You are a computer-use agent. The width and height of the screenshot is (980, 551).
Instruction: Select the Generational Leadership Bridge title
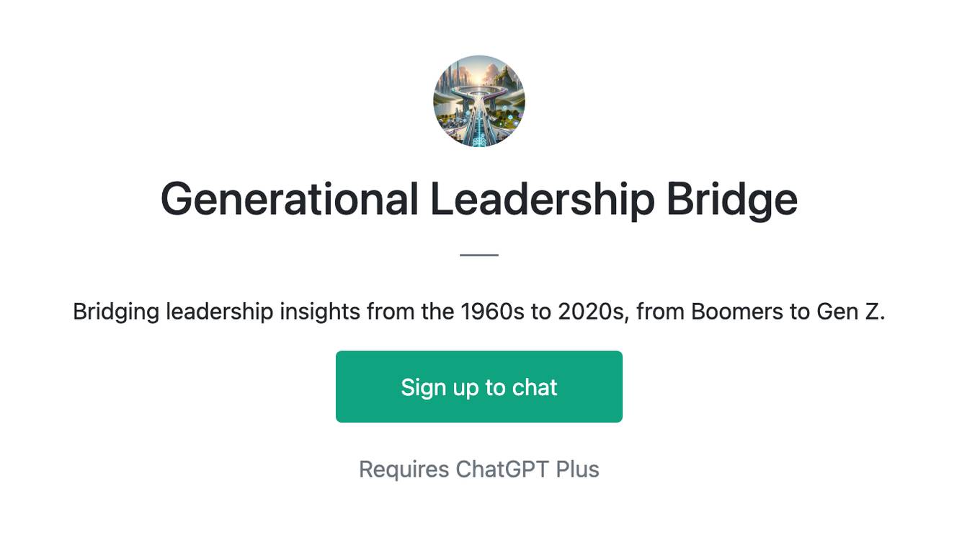click(479, 199)
